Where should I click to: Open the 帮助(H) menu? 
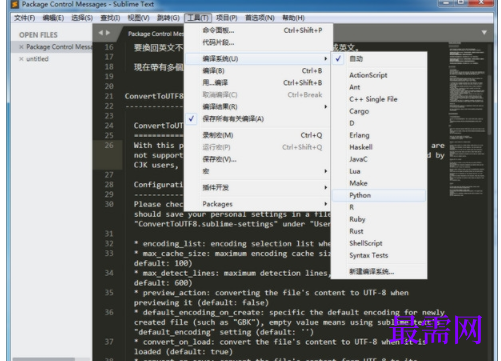[x=293, y=18]
